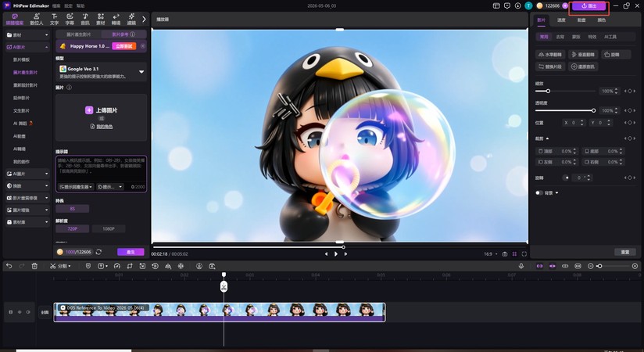
Task: Toggle track visibility eye icon
Action: point(20,312)
